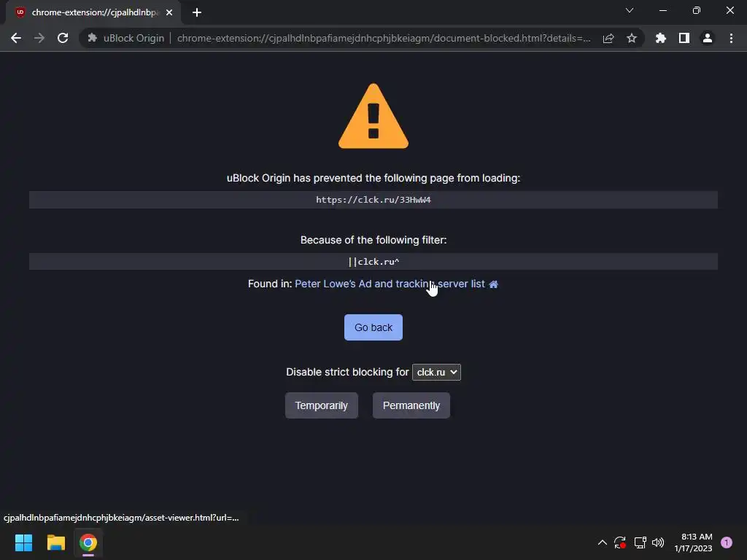Open the Chrome profile avatar

click(x=708, y=38)
